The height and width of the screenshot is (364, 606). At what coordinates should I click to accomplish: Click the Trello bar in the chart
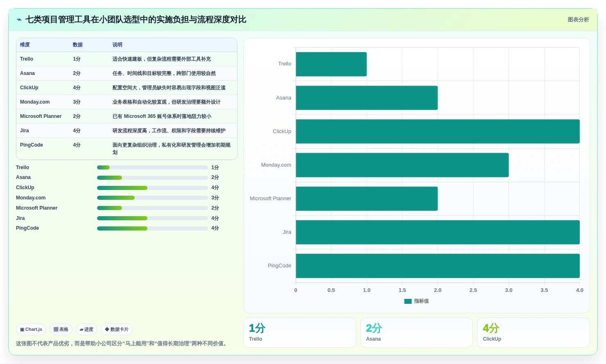click(x=331, y=64)
